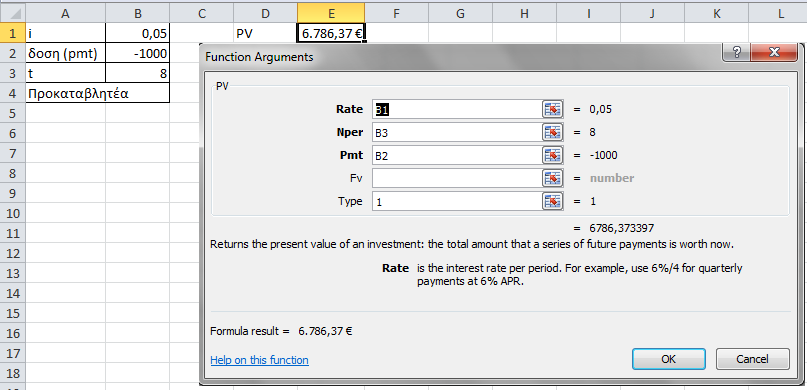Select row 18 header
807x390 pixels.
coord(13,374)
